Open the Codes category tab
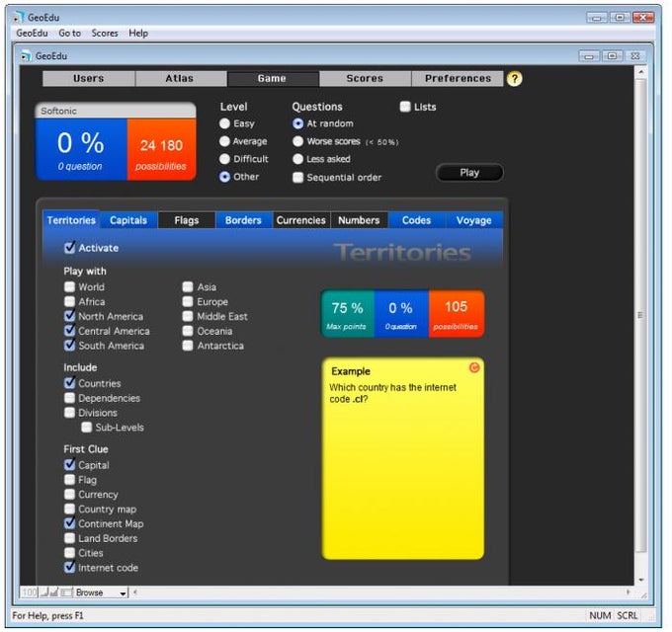 pos(417,220)
